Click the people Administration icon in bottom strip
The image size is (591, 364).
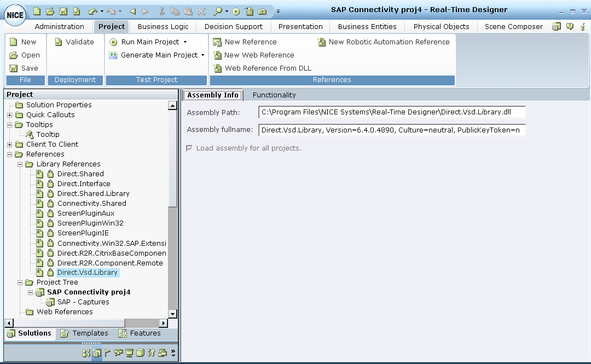click(x=86, y=353)
